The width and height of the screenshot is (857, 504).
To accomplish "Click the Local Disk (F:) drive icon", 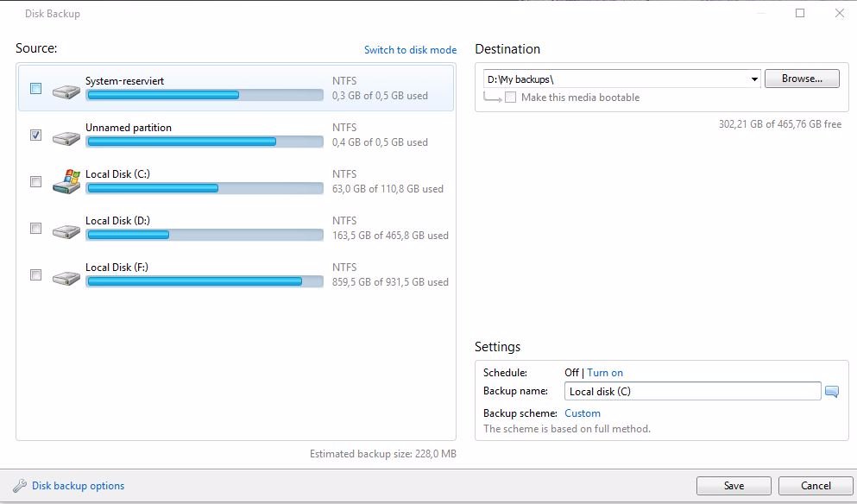I will coord(66,278).
